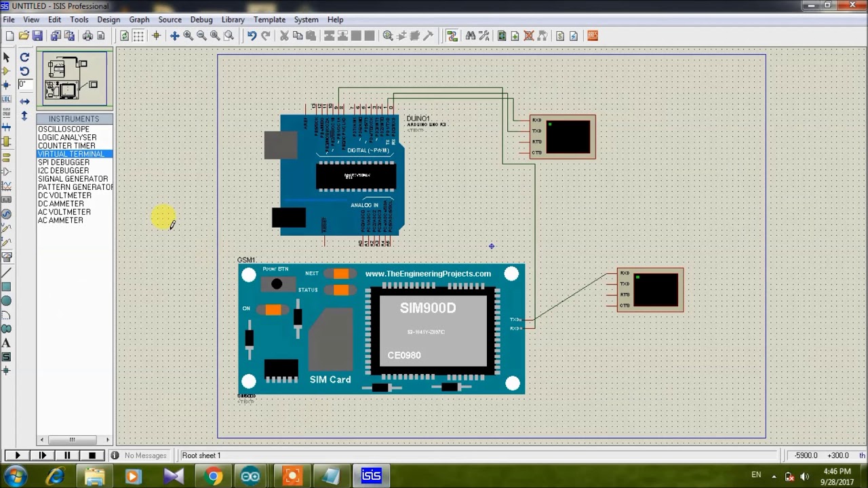Click the Print icon in the toolbar
Image resolution: width=868 pixels, height=488 pixels.
(x=87, y=36)
